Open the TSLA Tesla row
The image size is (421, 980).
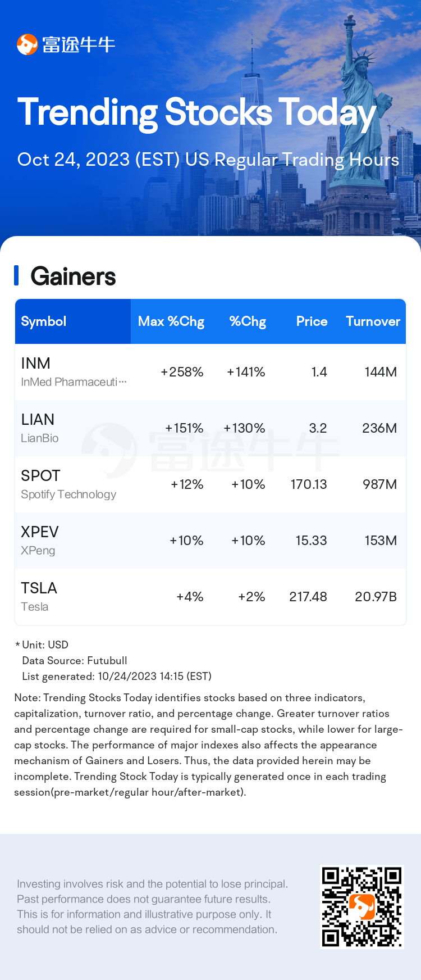tap(210, 597)
